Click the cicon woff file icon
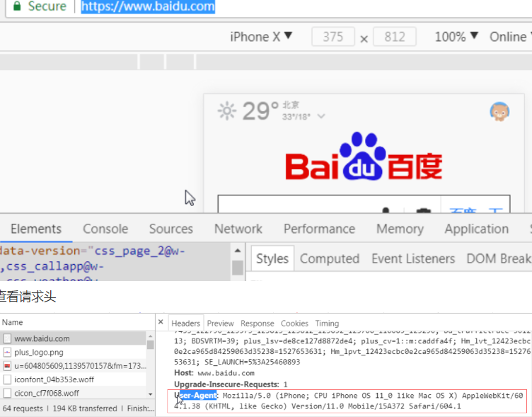The height and width of the screenshot is (417, 532). (7, 393)
